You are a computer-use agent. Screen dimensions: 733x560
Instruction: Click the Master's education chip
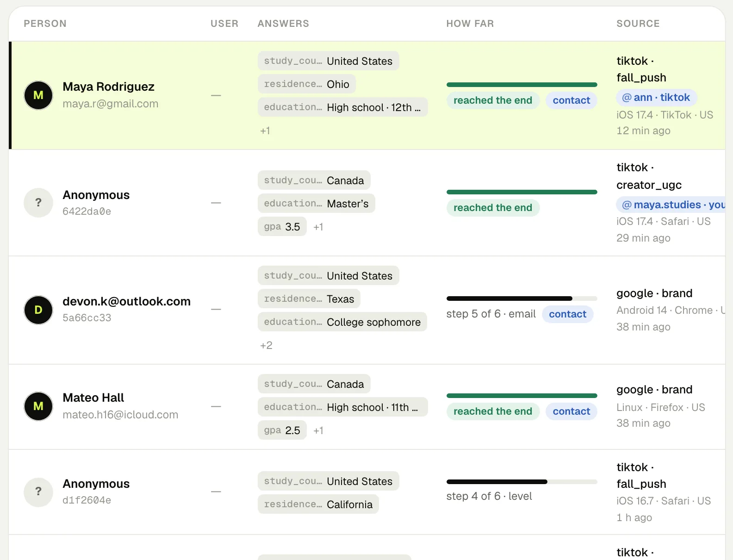(316, 204)
